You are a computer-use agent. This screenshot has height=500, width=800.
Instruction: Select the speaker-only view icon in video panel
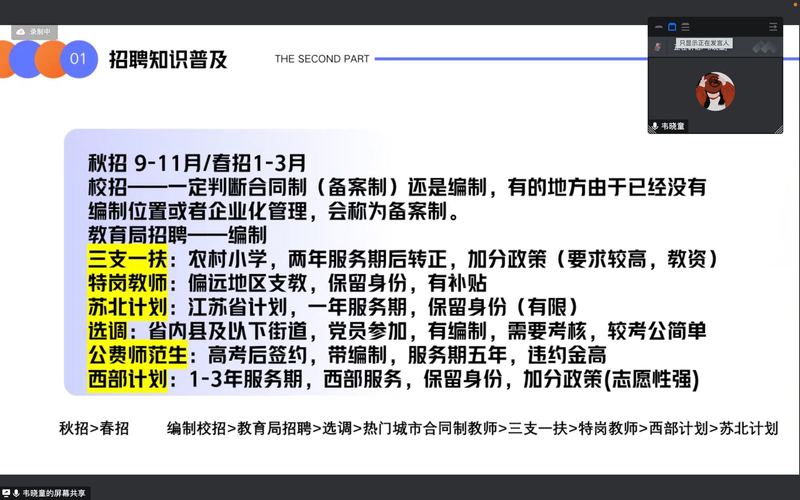[x=672, y=27]
